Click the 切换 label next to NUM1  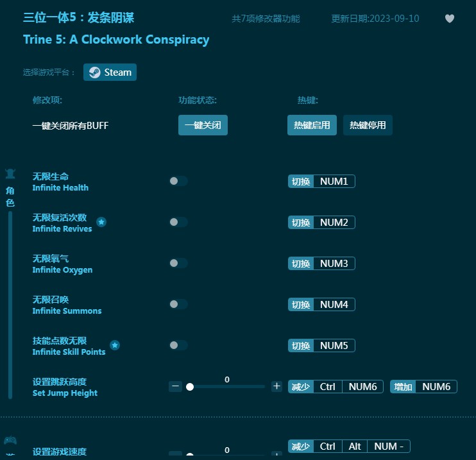(301, 182)
